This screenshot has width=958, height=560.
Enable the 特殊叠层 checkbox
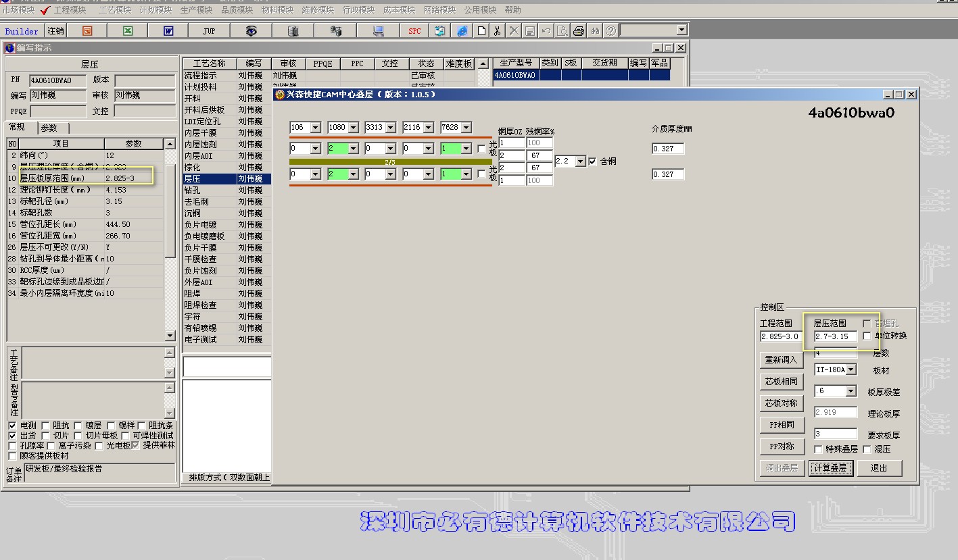pos(819,449)
